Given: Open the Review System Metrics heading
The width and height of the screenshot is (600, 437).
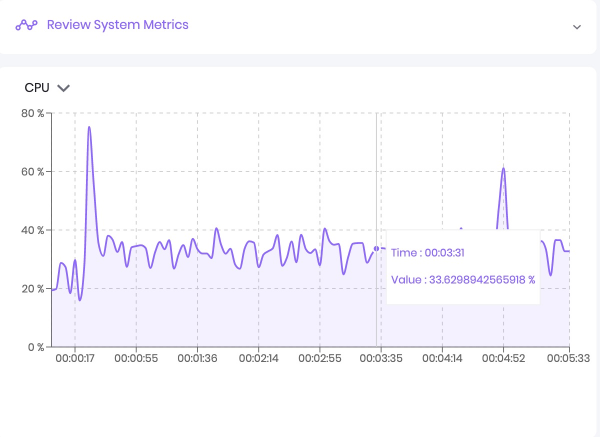Looking at the screenshot, I should coord(117,25).
